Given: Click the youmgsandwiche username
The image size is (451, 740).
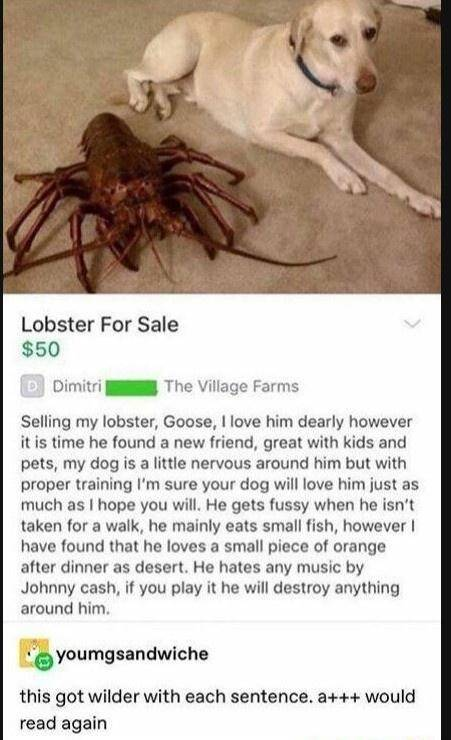Looking at the screenshot, I should (x=132, y=654).
